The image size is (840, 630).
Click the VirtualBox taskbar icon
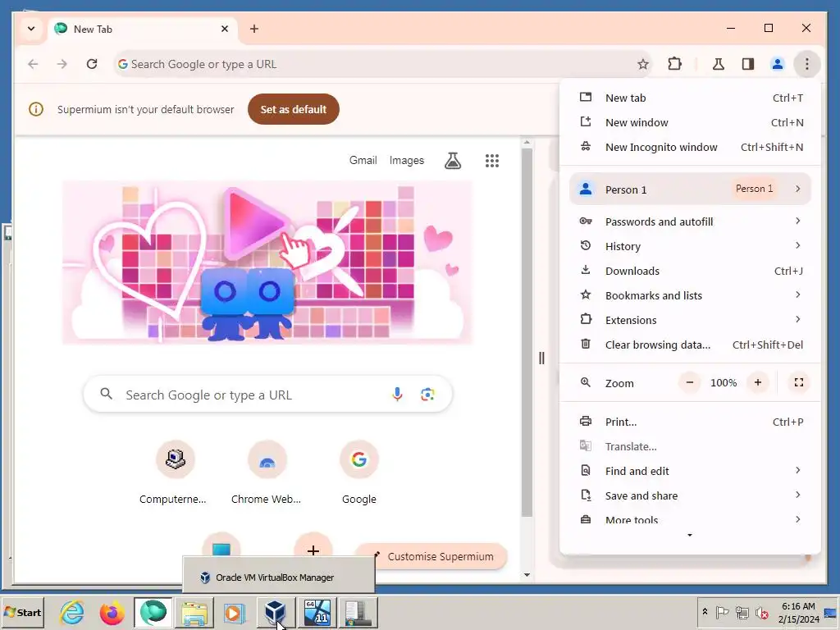click(275, 612)
